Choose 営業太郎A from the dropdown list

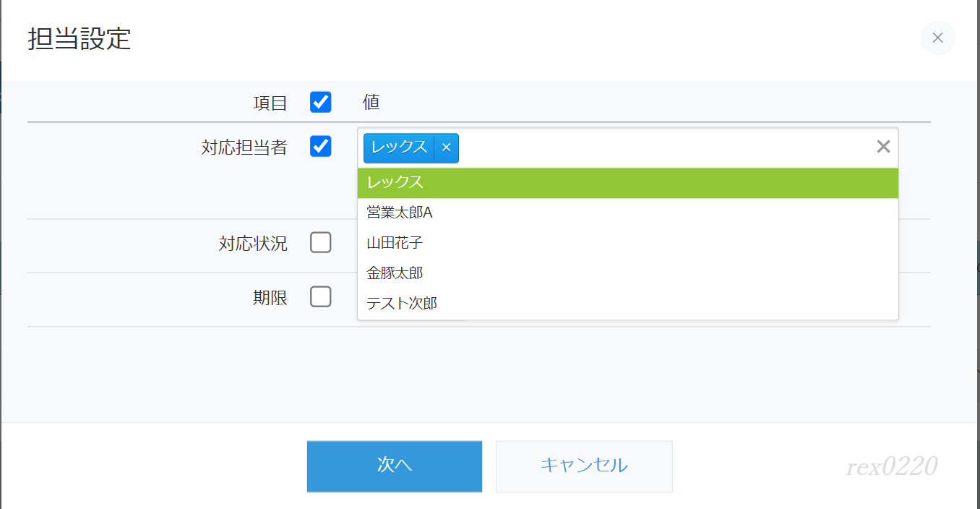[628, 213]
